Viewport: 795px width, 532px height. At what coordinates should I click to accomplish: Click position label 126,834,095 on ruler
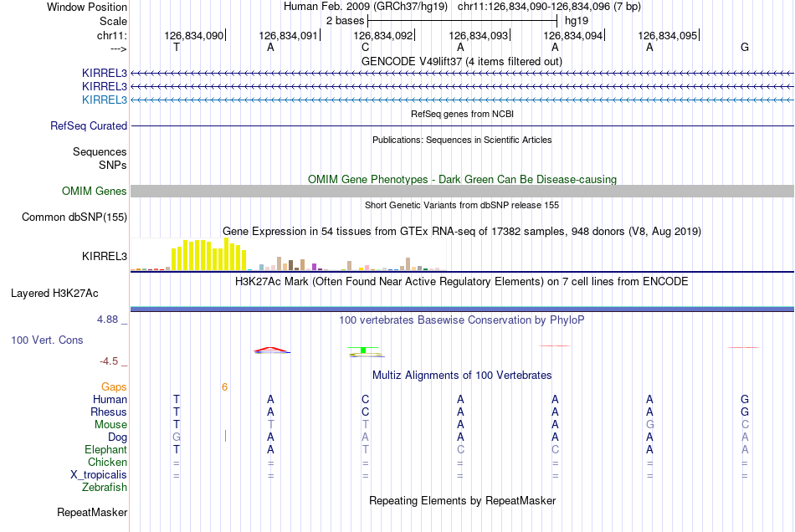(667, 36)
